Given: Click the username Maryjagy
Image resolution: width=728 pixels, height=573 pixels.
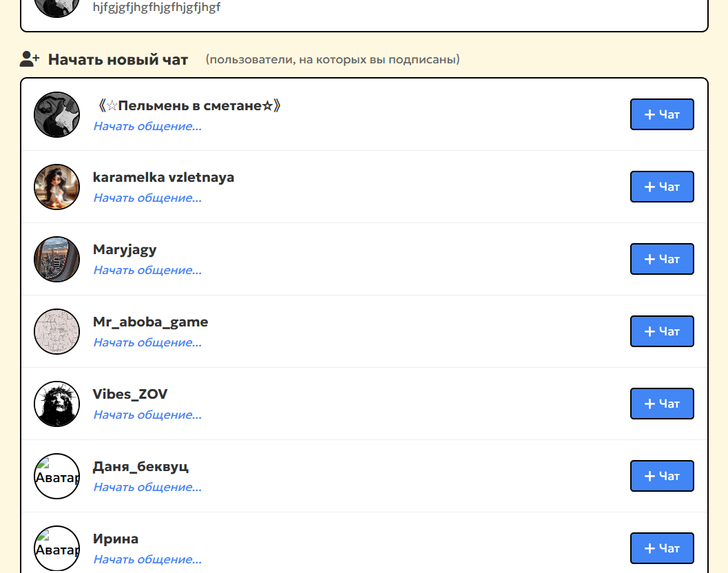Looking at the screenshot, I should 125,250.
